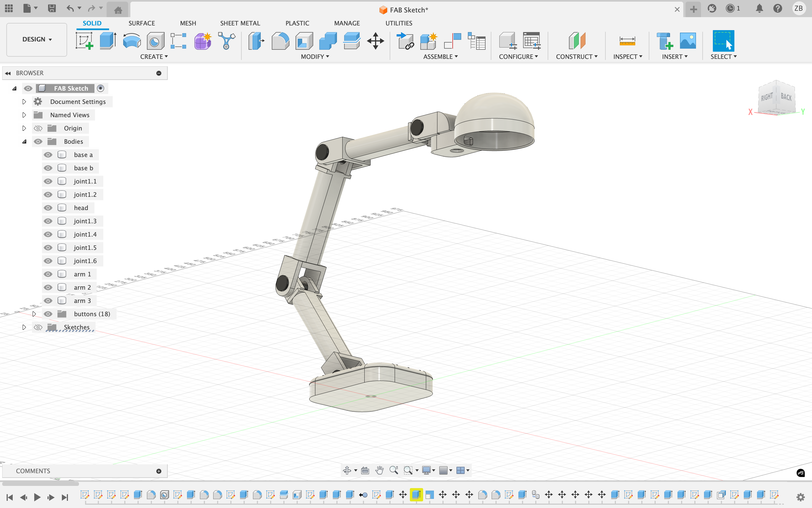Toggle visibility of joint1.3
This screenshot has width=812, height=508.
tap(48, 221)
